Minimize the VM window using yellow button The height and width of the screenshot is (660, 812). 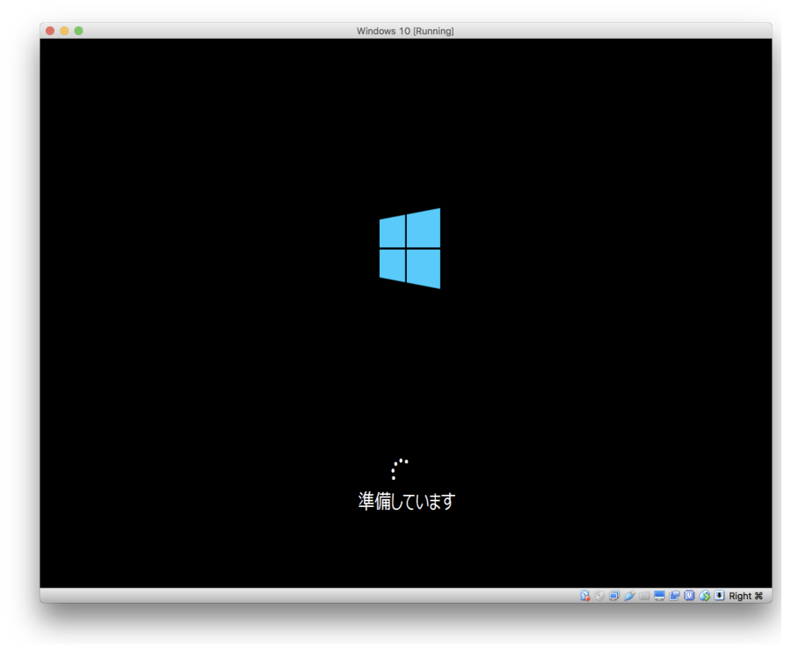tap(64, 31)
